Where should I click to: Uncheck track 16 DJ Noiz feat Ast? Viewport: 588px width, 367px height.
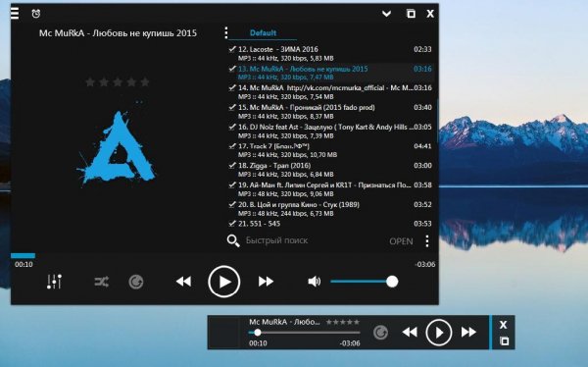click(x=232, y=127)
